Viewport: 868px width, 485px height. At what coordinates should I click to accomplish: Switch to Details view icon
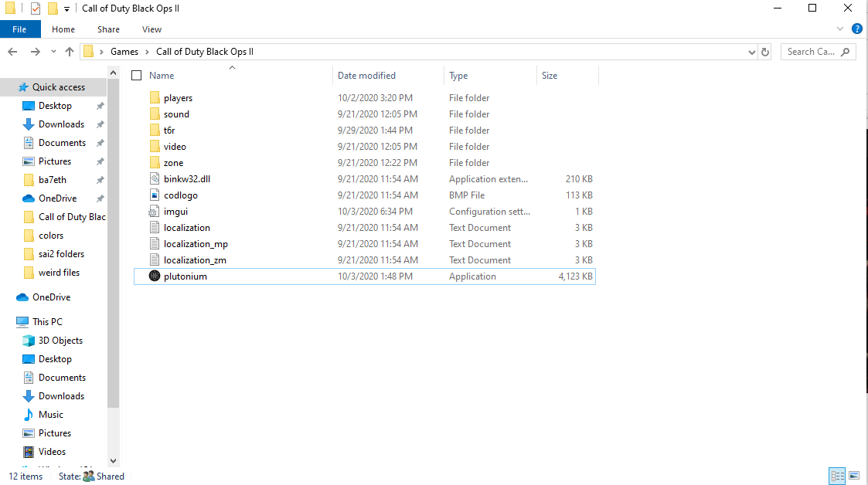[x=837, y=476]
